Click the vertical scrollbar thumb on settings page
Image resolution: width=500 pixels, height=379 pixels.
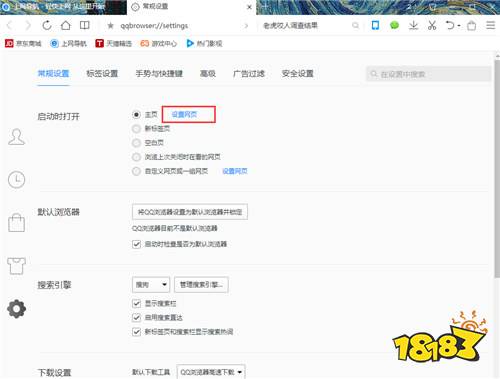497,168
